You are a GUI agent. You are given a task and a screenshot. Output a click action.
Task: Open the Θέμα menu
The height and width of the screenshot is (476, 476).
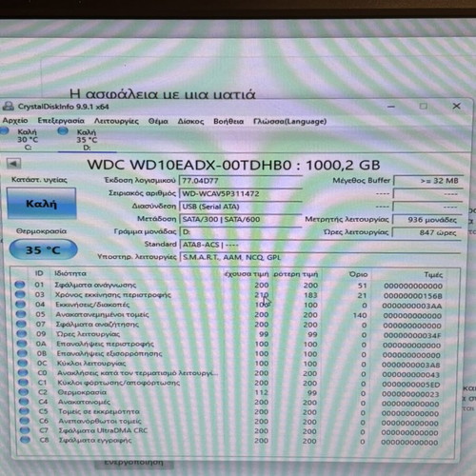[158, 121]
